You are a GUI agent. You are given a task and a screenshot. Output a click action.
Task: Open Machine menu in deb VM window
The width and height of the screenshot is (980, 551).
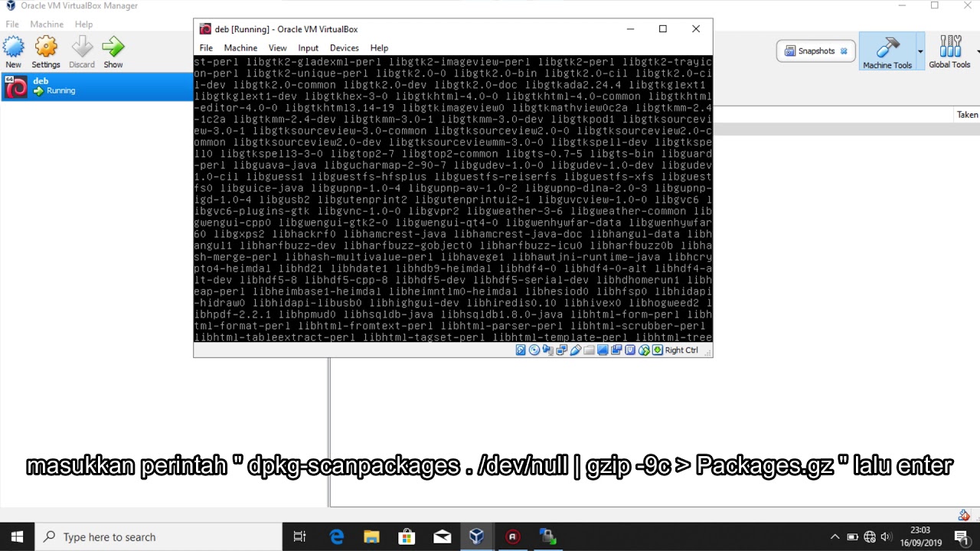coord(240,47)
